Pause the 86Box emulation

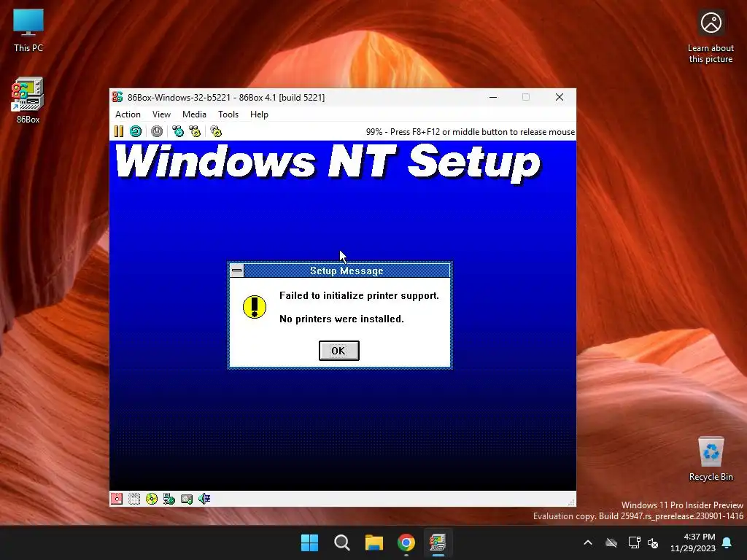click(x=119, y=131)
